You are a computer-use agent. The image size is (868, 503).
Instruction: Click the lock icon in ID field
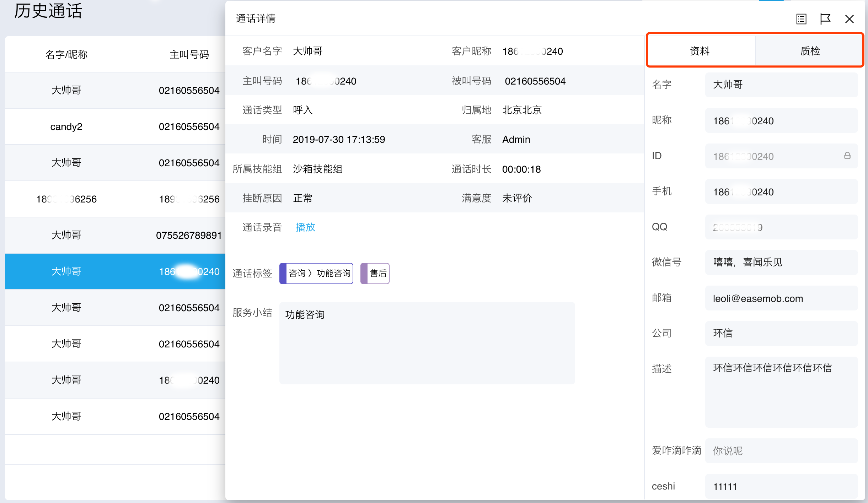click(847, 156)
